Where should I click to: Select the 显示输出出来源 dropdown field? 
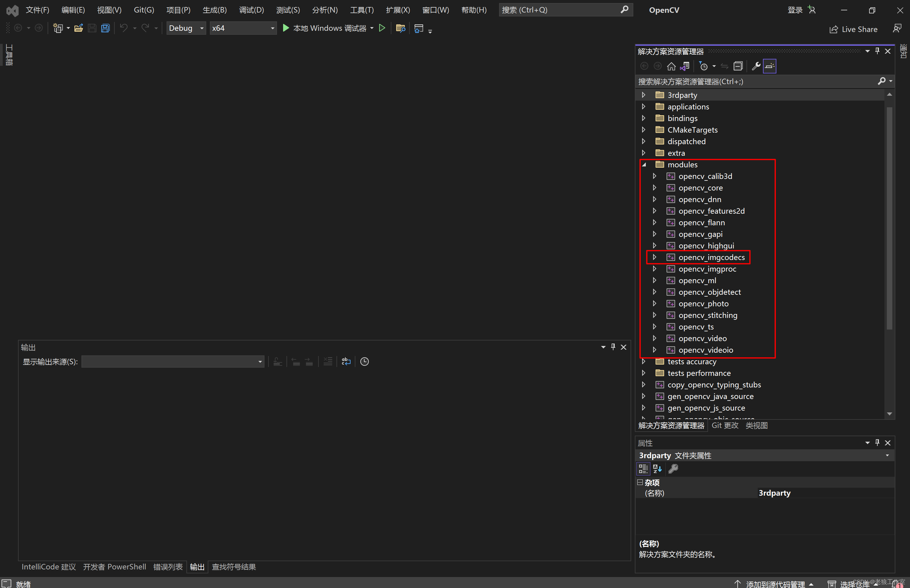(172, 361)
